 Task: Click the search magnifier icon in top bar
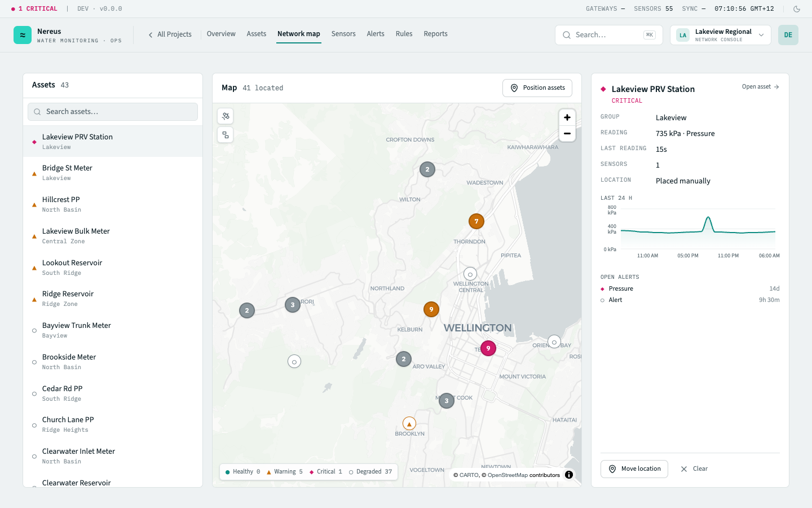tap(567, 35)
